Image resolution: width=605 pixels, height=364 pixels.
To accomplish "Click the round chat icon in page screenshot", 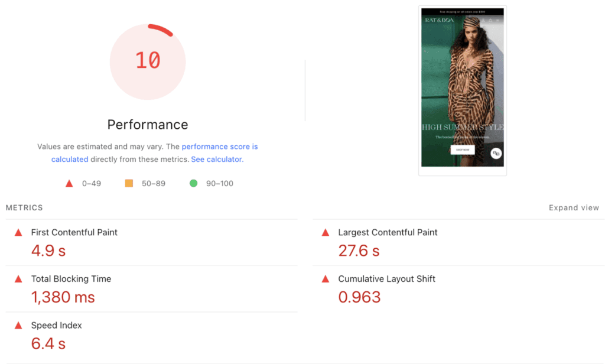I will click(x=496, y=154).
